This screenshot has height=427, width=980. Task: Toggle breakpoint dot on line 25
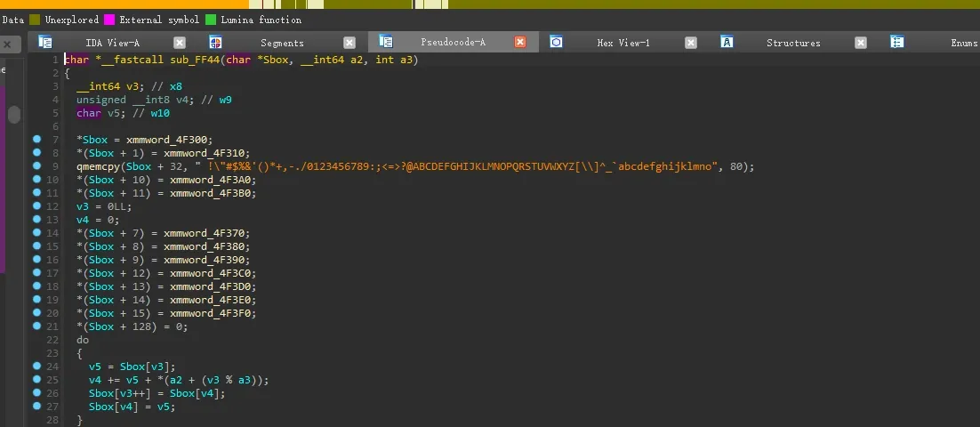(36, 380)
